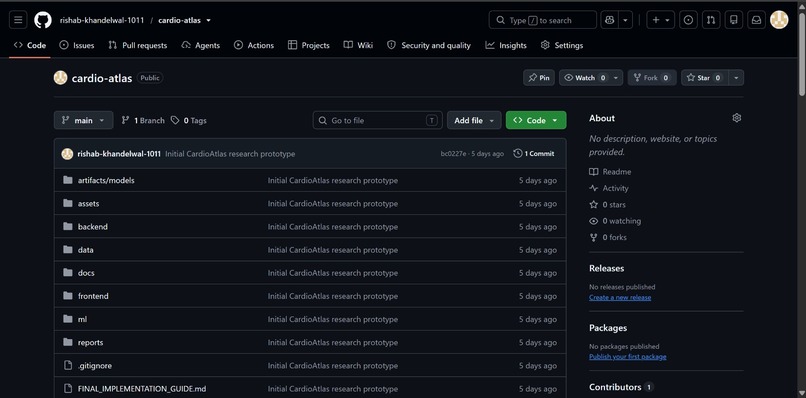The width and height of the screenshot is (806, 398).
Task: Expand the Copilot dropdown arrow
Action: (625, 20)
